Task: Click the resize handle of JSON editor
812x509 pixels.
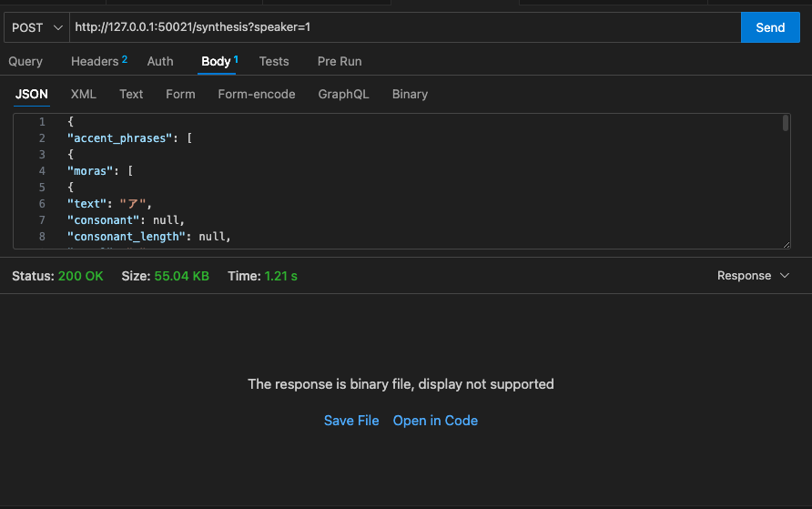Action: pos(787,245)
